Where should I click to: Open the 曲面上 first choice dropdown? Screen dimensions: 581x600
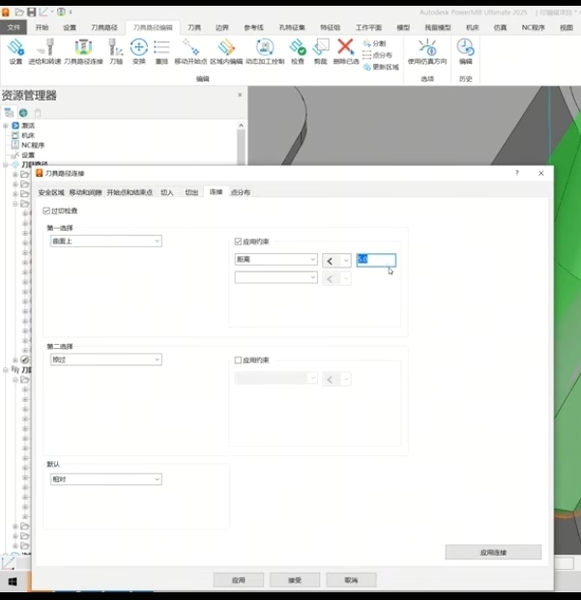coord(106,241)
